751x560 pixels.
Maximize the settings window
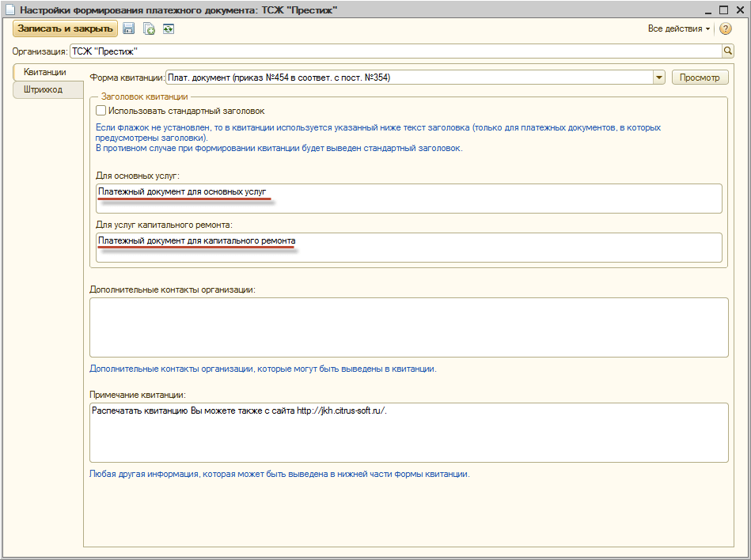coord(724,9)
